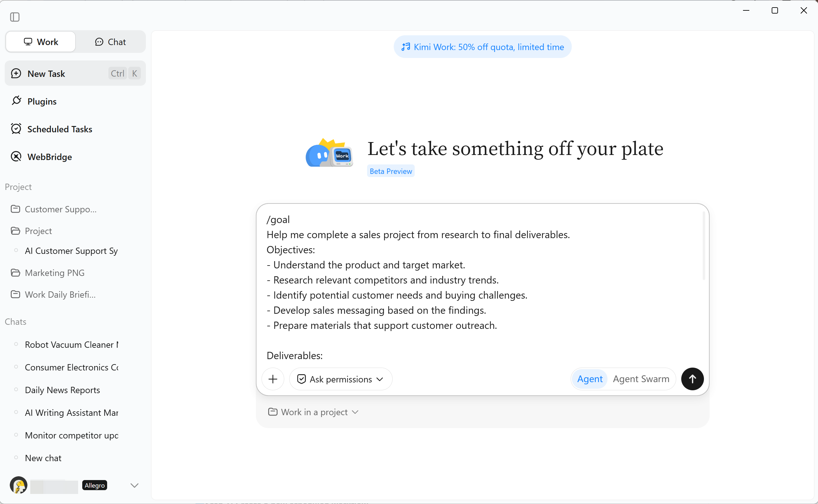Open the AI Writing Assistant chat
818x504 pixels.
click(x=75, y=413)
